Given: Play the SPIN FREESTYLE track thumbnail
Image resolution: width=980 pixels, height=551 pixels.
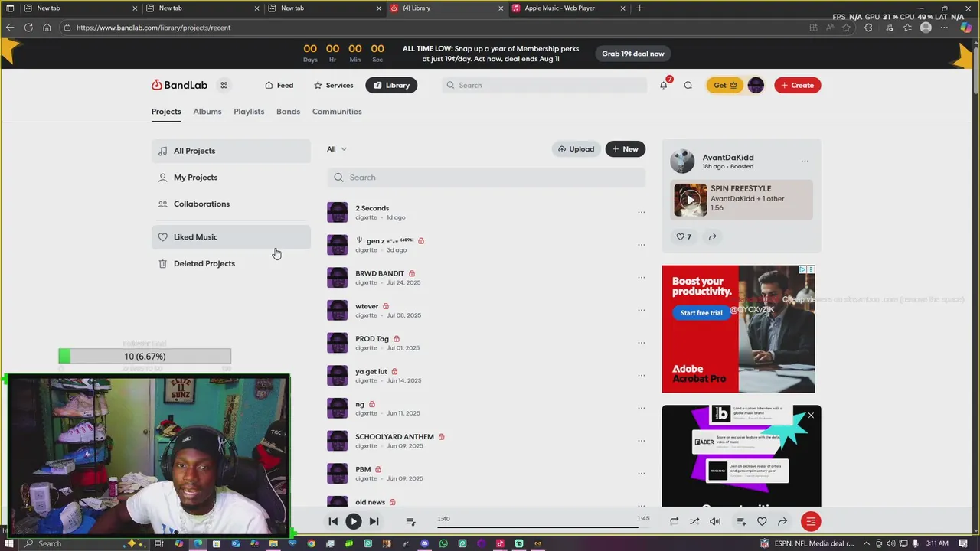Looking at the screenshot, I should click(690, 200).
